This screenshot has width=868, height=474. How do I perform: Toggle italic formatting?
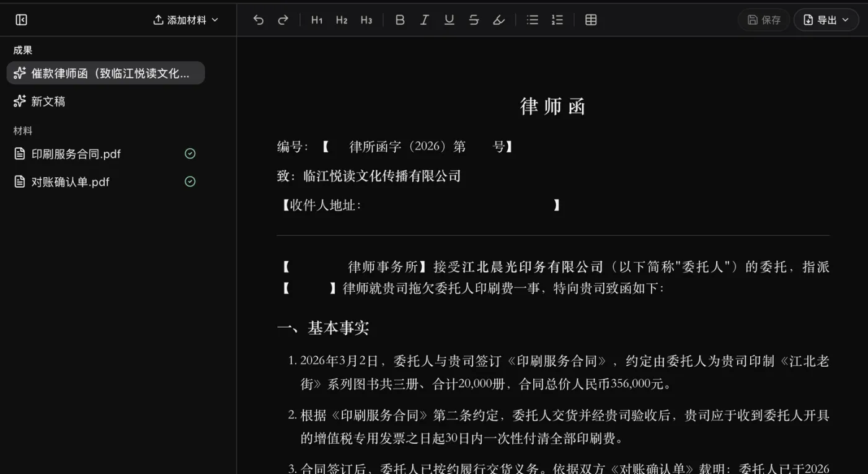[x=425, y=20]
